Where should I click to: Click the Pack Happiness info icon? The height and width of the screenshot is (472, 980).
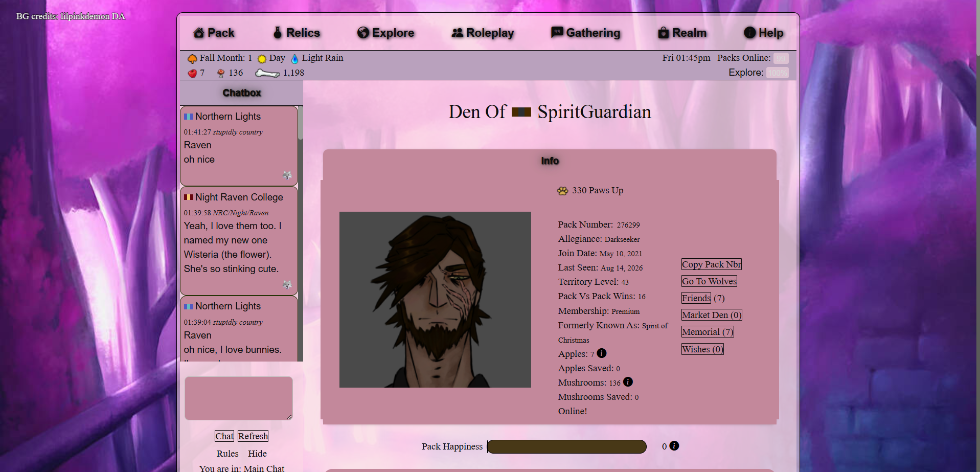click(674, 445)
